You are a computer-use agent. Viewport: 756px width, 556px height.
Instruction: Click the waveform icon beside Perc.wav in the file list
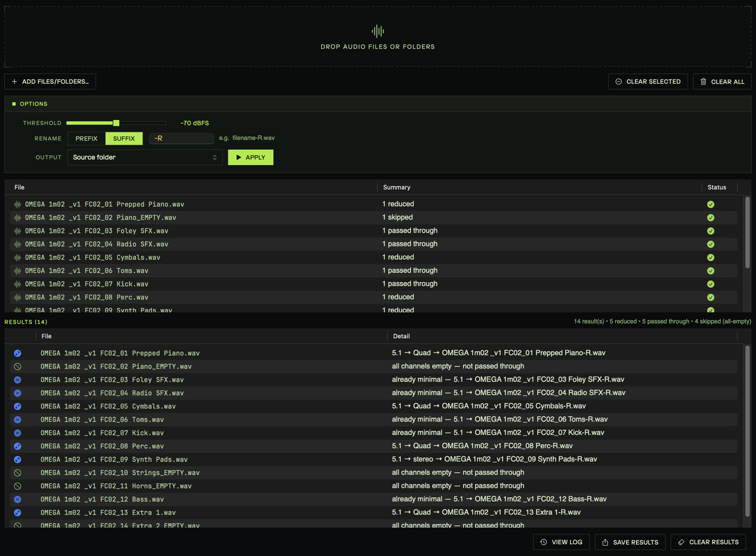18,297
